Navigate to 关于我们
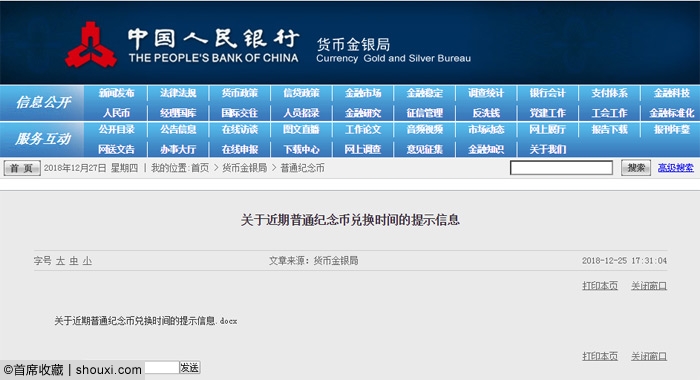This screenshot has height=380, width=700. tap(547, 149)
